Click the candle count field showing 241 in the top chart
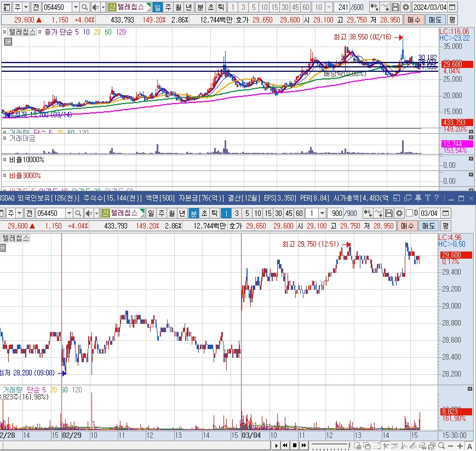The width and height of the screenshot is (476, 451). [x=342, y=7]
